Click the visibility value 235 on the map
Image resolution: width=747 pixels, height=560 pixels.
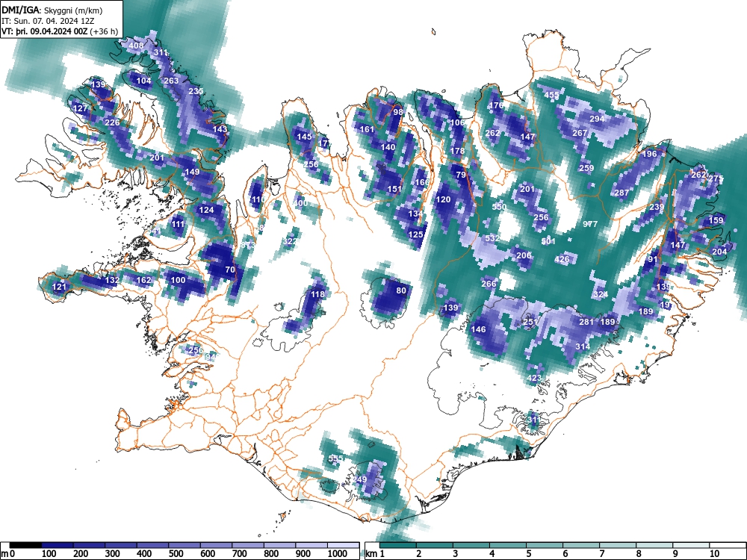point(196,91)
